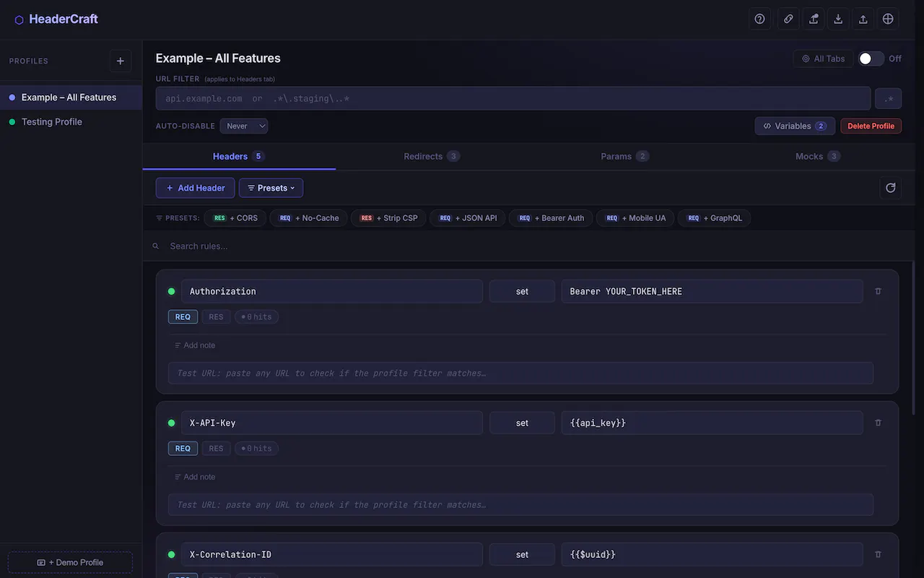This screenshot has width=924, height=578.
Task: Click the Delete Profile button
Action: pos(871,126)
